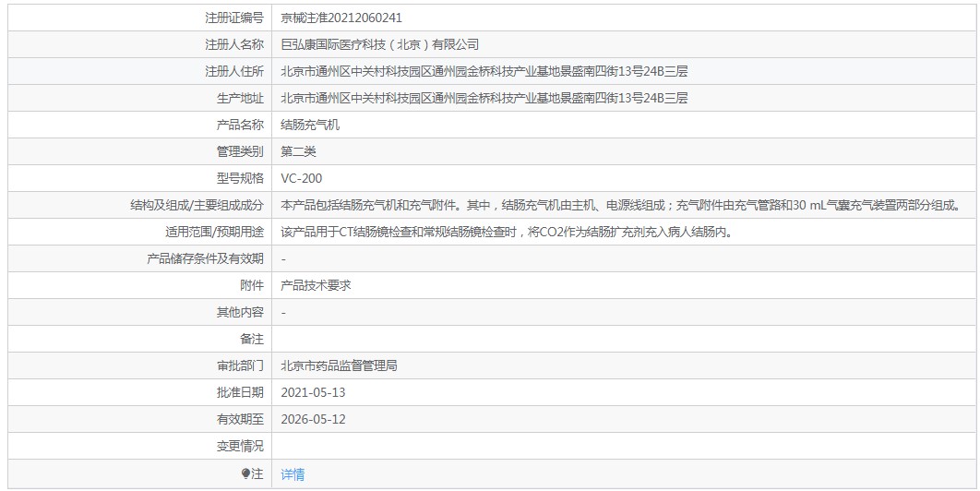
Task: Click the 生产地址 label
Action: (x=240, y=98)
